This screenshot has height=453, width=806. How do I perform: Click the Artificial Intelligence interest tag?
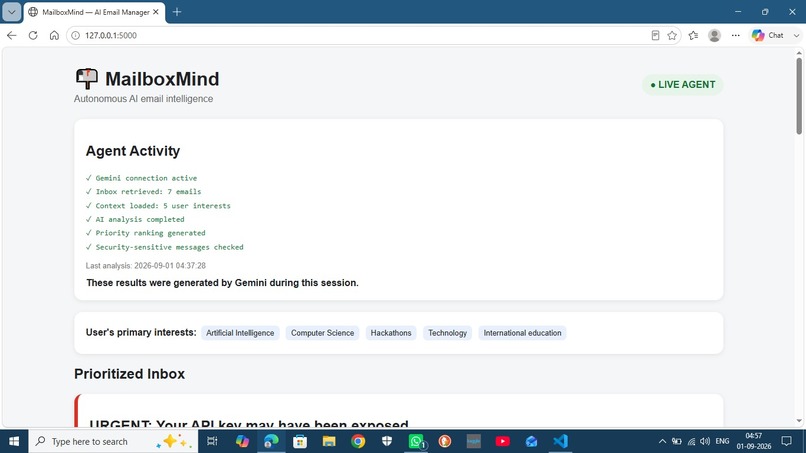(240, 333)
